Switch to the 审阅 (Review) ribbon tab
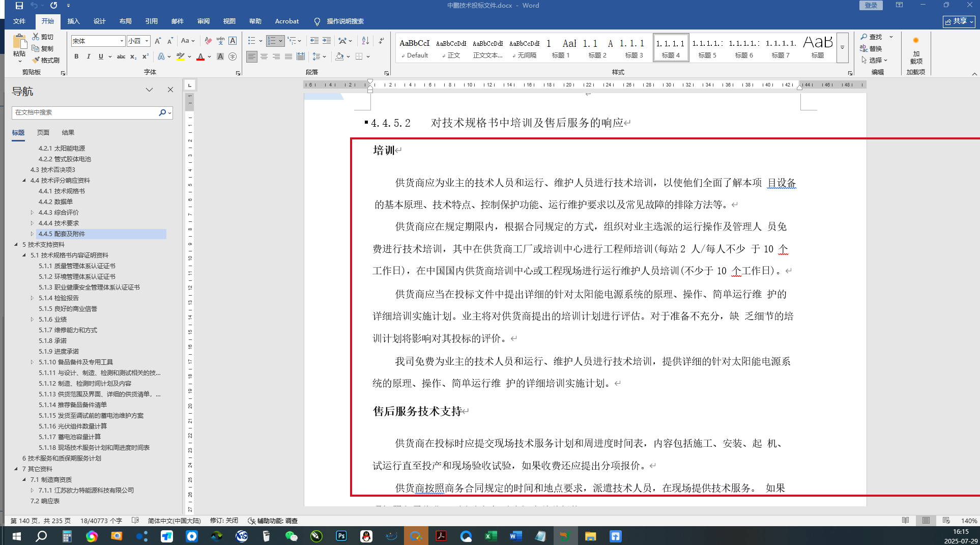The image size is (980, 545). click(204, 21)
